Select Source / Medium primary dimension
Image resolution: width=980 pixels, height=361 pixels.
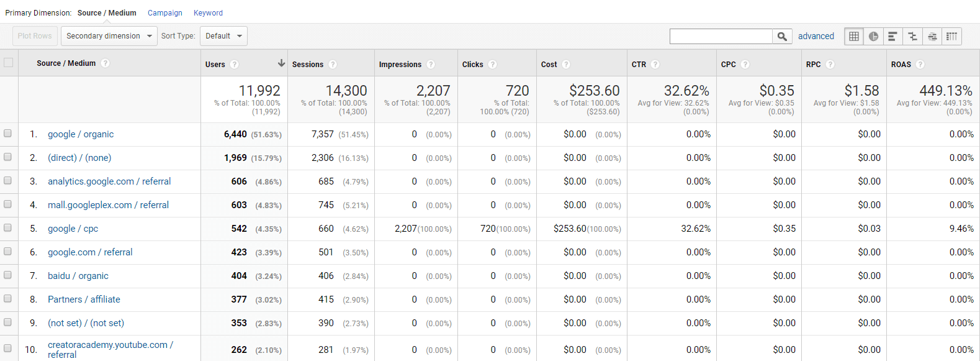coord(107,12)
